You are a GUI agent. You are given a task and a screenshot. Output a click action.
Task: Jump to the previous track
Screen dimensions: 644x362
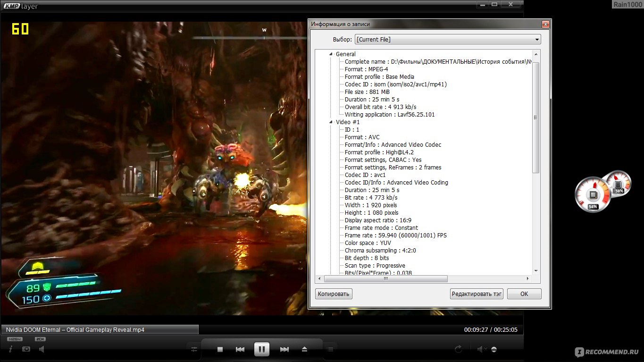[x=240, y=349]
